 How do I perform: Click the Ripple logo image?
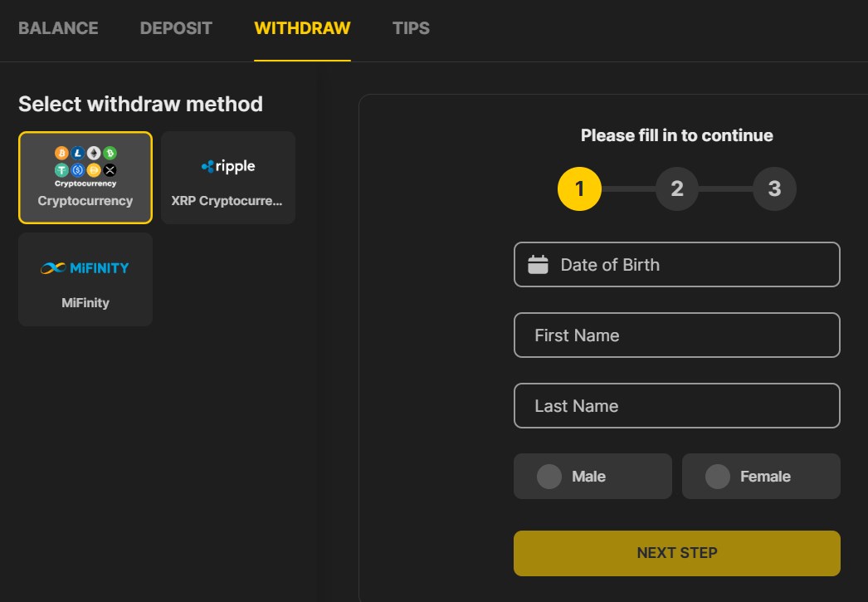[228, 166]
